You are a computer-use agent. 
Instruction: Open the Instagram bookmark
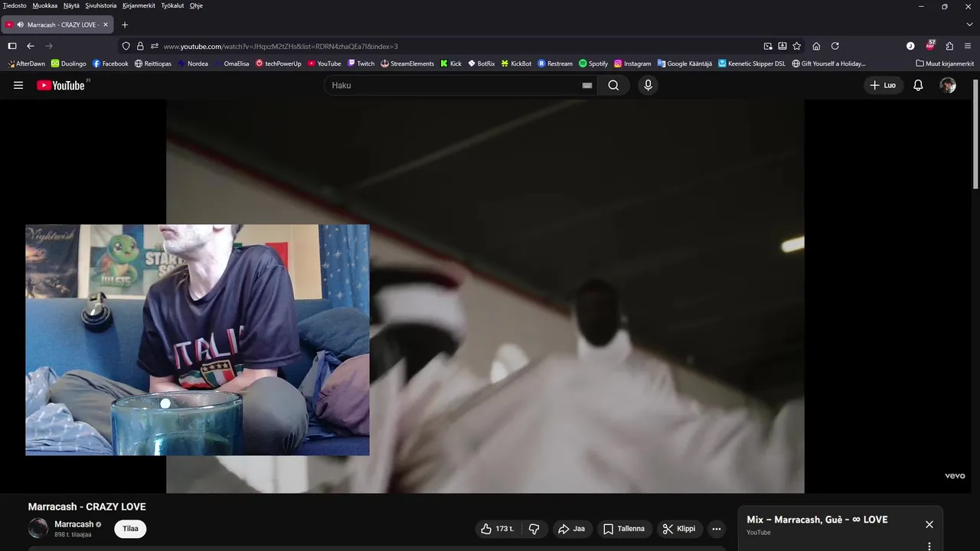click(x=632, y=64)
